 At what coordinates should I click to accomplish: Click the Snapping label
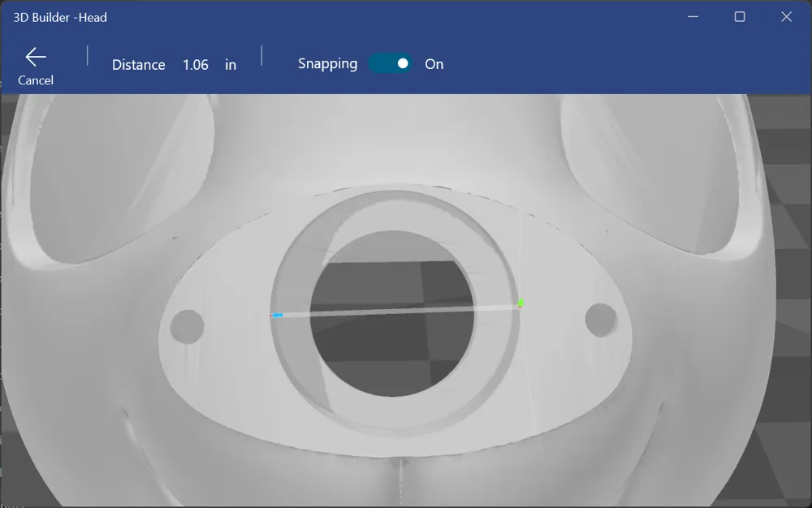(327, 63)
